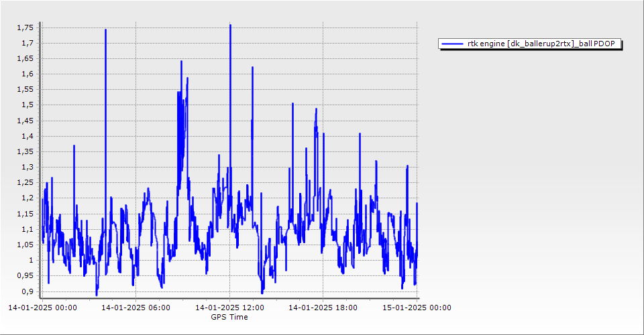Screen dimensions: 644x335
Task: Click the x-axis label 14-01-2025 12:00
Action: 229,308
